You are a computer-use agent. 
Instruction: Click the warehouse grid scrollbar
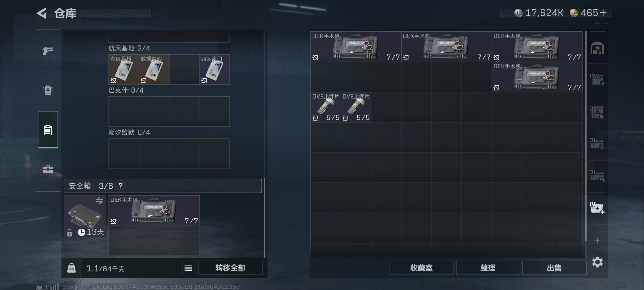pyautogui.click(x=586, y=136)
